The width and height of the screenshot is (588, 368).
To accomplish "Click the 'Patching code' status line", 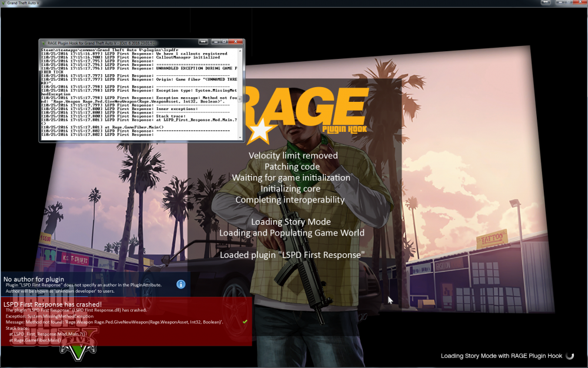I will [292, 167].
